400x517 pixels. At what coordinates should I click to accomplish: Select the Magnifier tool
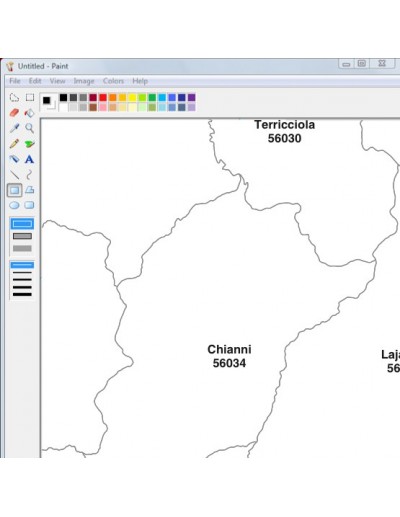30,128
